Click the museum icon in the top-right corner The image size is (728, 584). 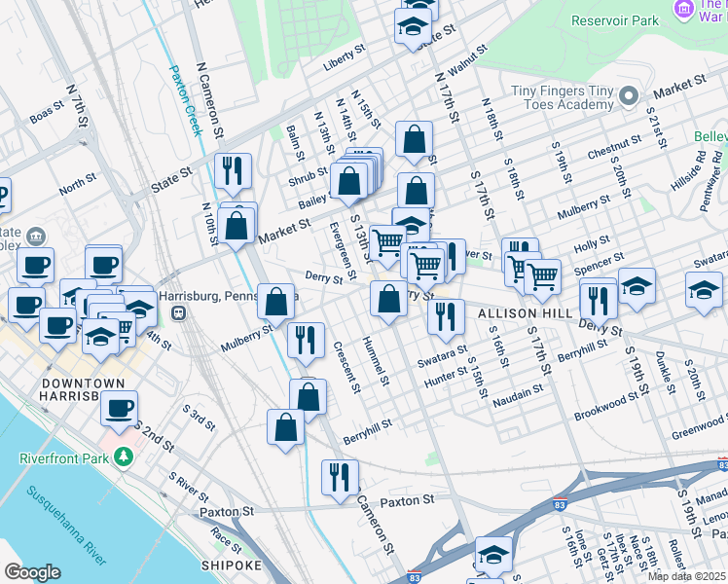pos(684,10)
